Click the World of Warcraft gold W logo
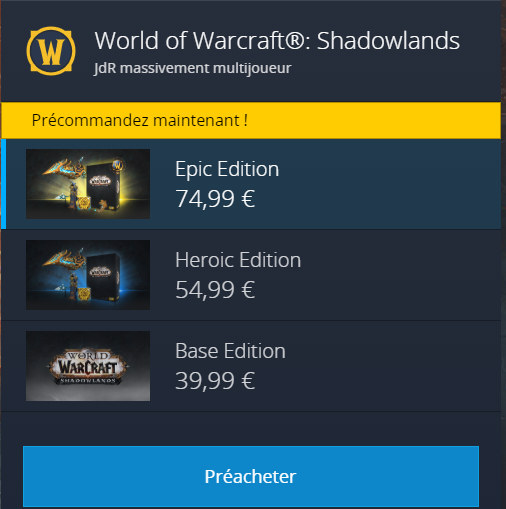 pyautogui.click(x=51, y=51)
